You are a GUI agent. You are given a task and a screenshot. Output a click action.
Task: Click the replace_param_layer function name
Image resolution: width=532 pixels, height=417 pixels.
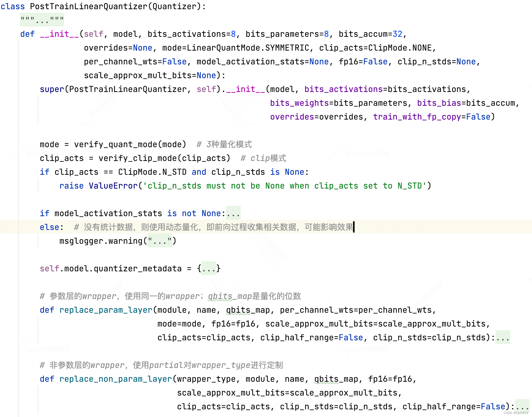(x=106, y=310)
